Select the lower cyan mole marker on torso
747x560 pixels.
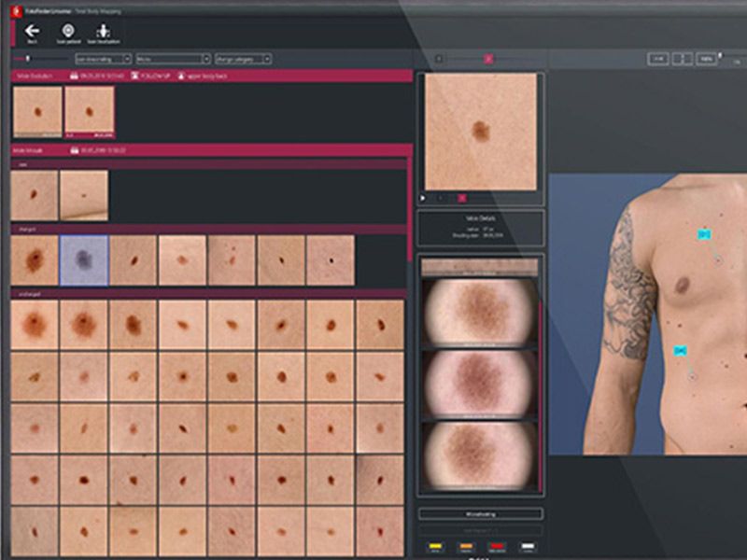681,350
